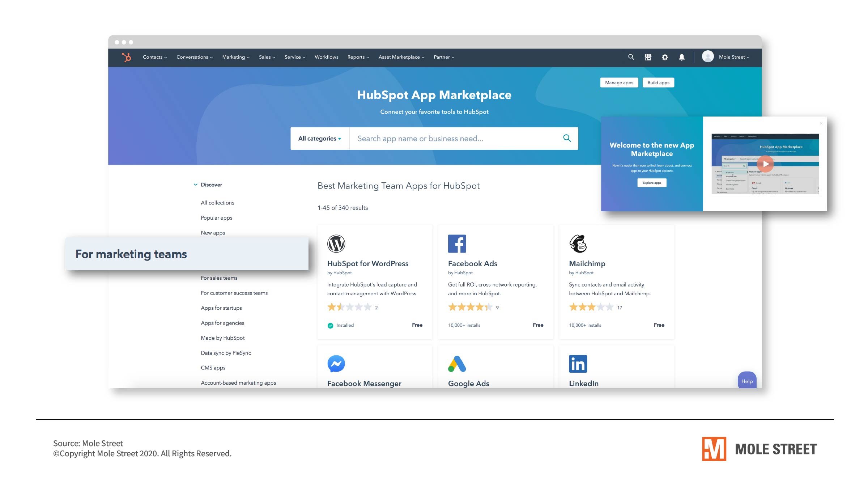Screen dimensions: 868x478
Task: Open the settings gear icon
Action: (x=665, y=57)
